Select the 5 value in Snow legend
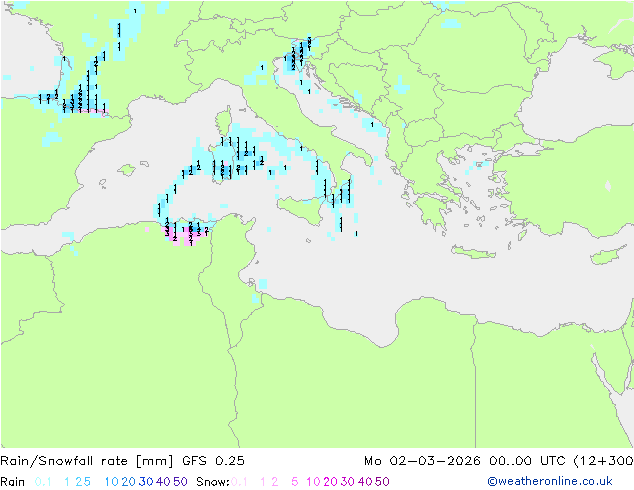 pyautogui.click(x=295, y=482)
